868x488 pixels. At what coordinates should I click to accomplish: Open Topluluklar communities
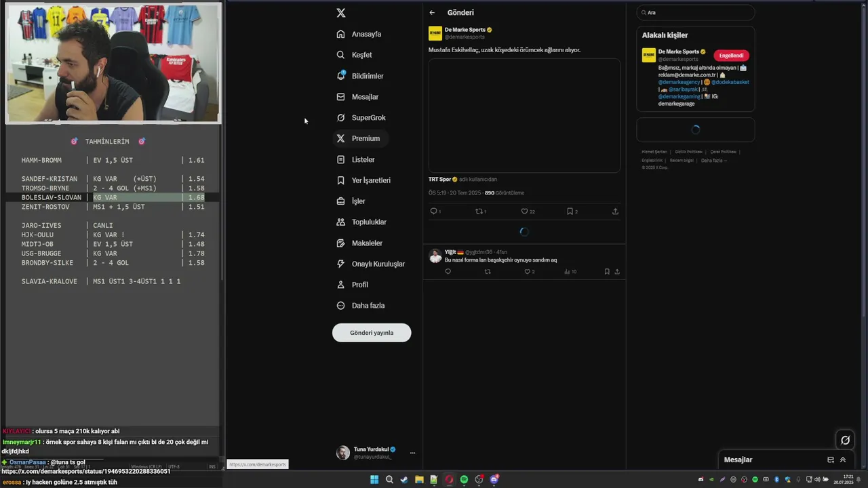tap(361, 222)
